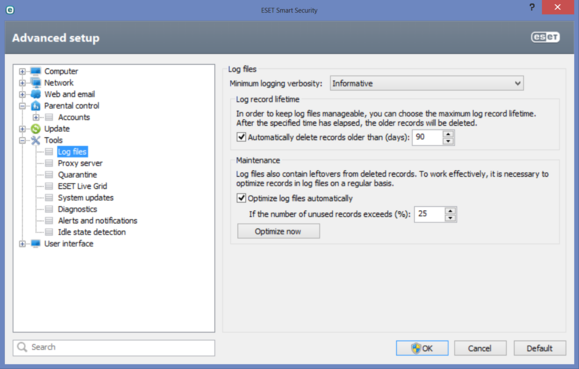Viewport: 579px width, 369px height.
Task: Expand the Web and email node
Action: [x=22, y=94]
